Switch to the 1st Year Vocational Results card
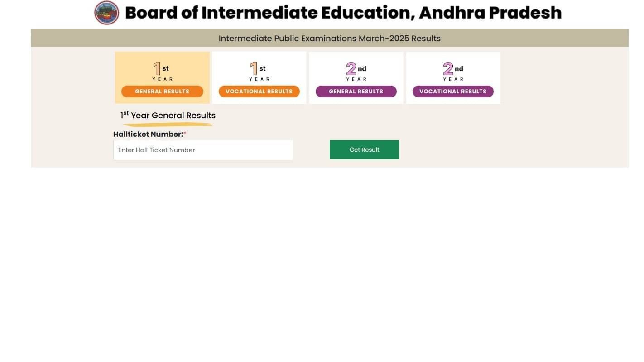This screenshot has height=362, width=644. coord(259,77)
